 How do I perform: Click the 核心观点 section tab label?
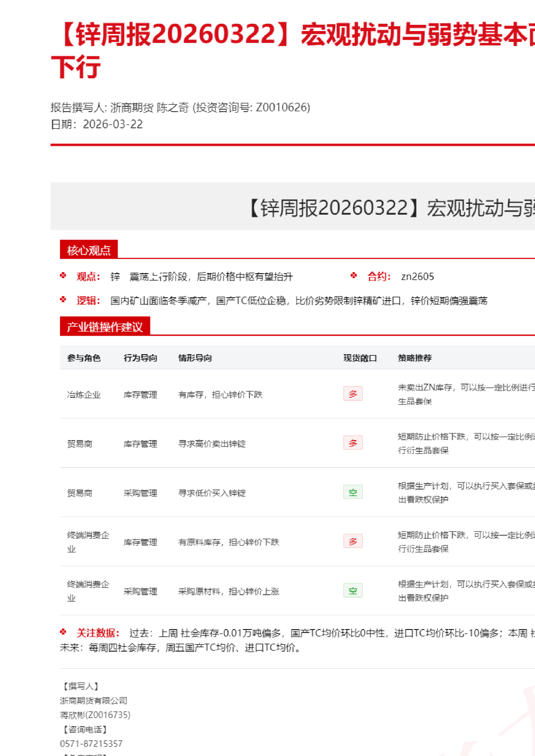(89, 250)
